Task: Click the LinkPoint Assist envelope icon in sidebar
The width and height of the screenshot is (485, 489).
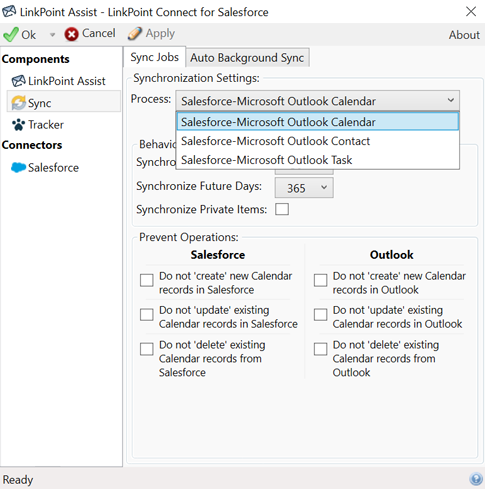Action: (x=19, y=81)
